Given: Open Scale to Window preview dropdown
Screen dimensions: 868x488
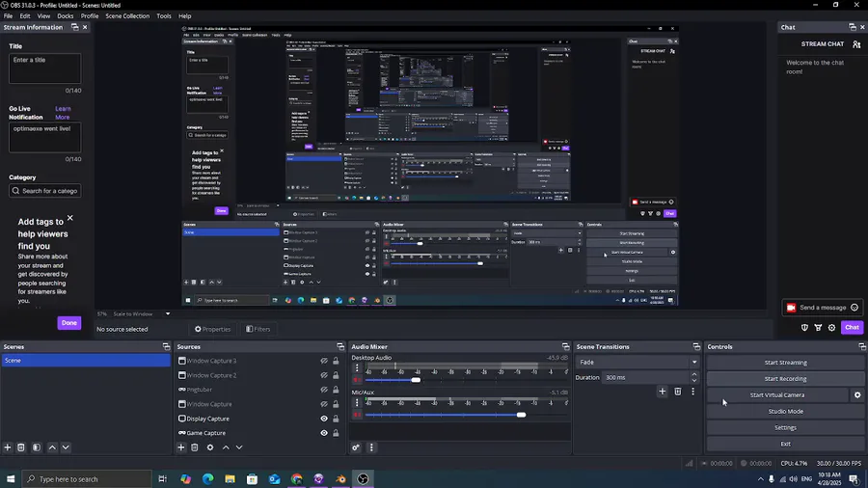Looking at the screenshot, I should click(x=142, y=313).
